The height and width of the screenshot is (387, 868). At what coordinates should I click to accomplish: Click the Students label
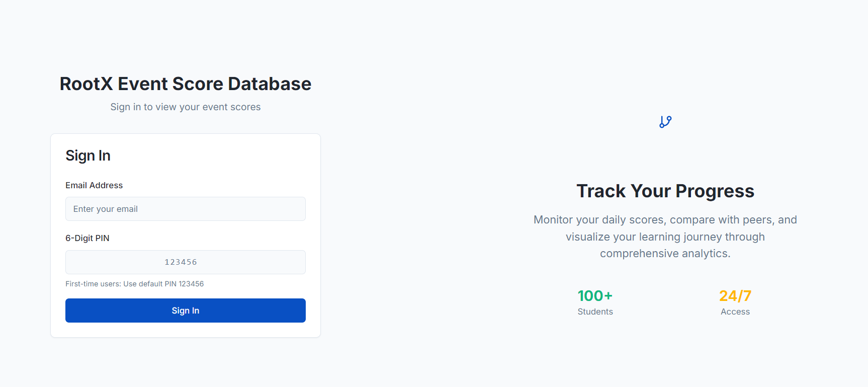click(595, 312)
